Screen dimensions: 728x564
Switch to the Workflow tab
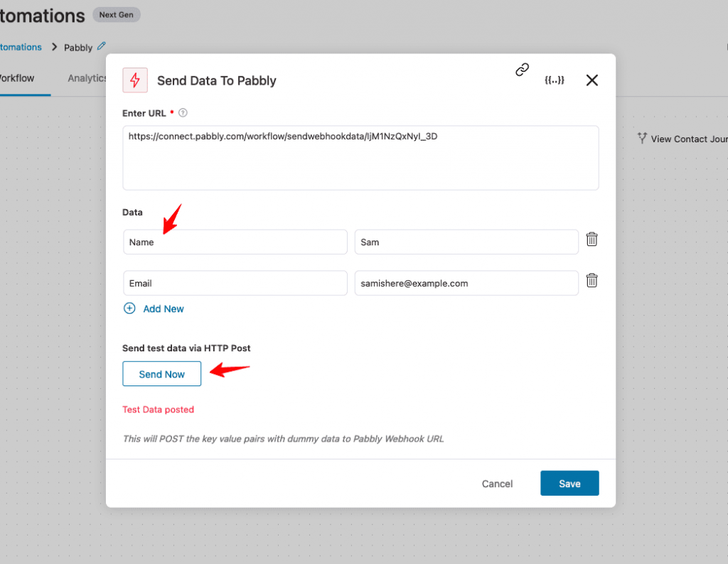click(17, 78)
